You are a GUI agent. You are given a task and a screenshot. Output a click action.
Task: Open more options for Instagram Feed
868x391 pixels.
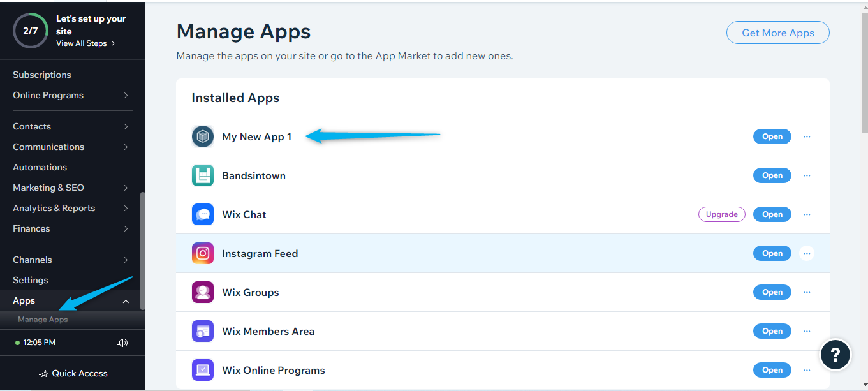[807, 253]
